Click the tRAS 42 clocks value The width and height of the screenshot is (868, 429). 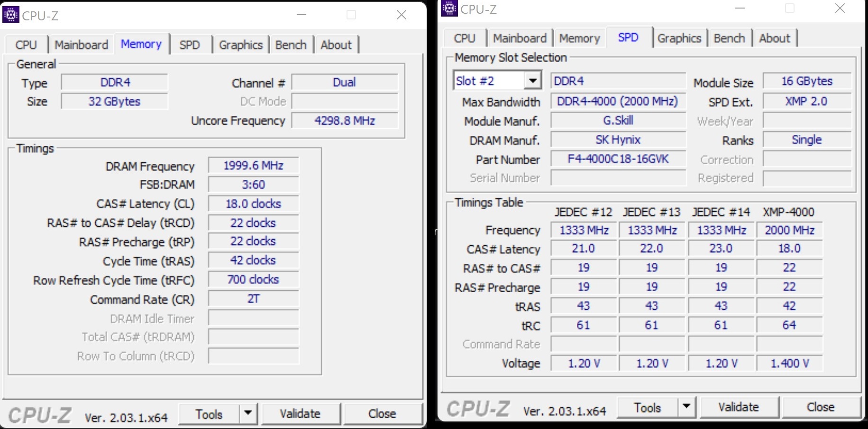[x=254, y=260]
